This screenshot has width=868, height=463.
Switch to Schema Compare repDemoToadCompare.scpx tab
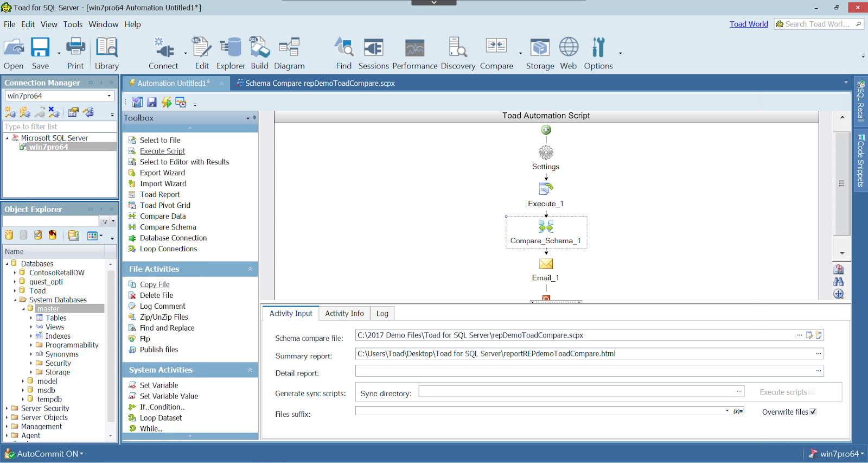click(320, 83)
